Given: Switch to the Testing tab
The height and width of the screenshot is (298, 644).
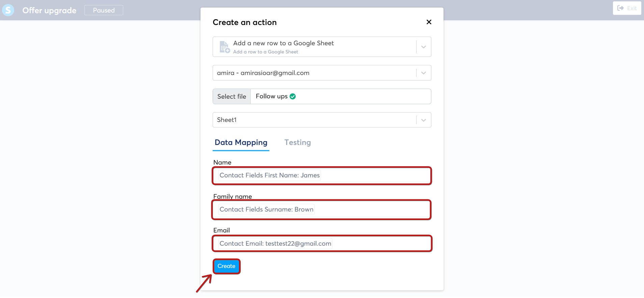Looking at the screenshot, I should 298,143.
